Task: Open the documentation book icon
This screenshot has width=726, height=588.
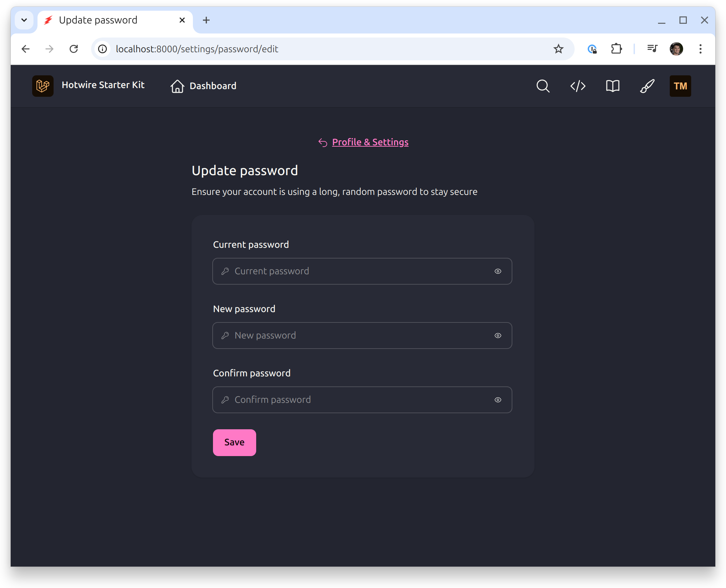Action: pyautogui.click(x=612, y=86)
